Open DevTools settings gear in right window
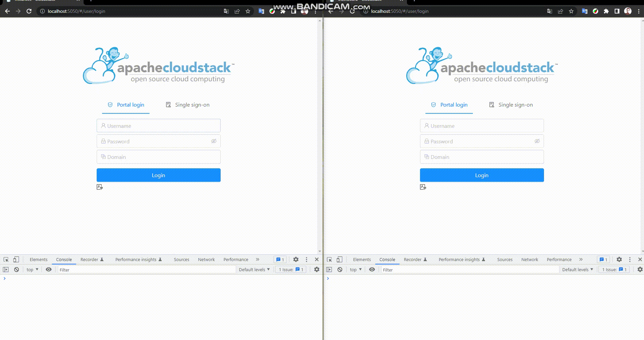This screenshot has width=644, height=340. (x=619, y=259)
